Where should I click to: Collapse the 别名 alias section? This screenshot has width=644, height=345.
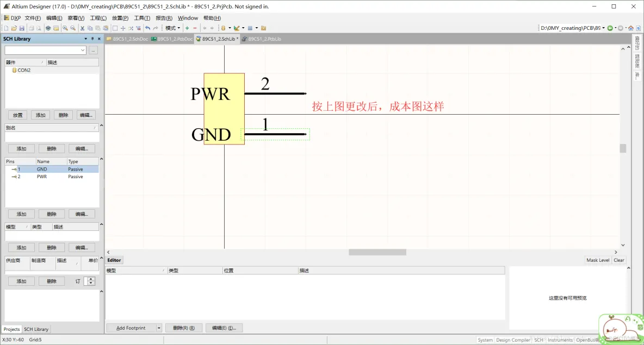tap(102, 126)
